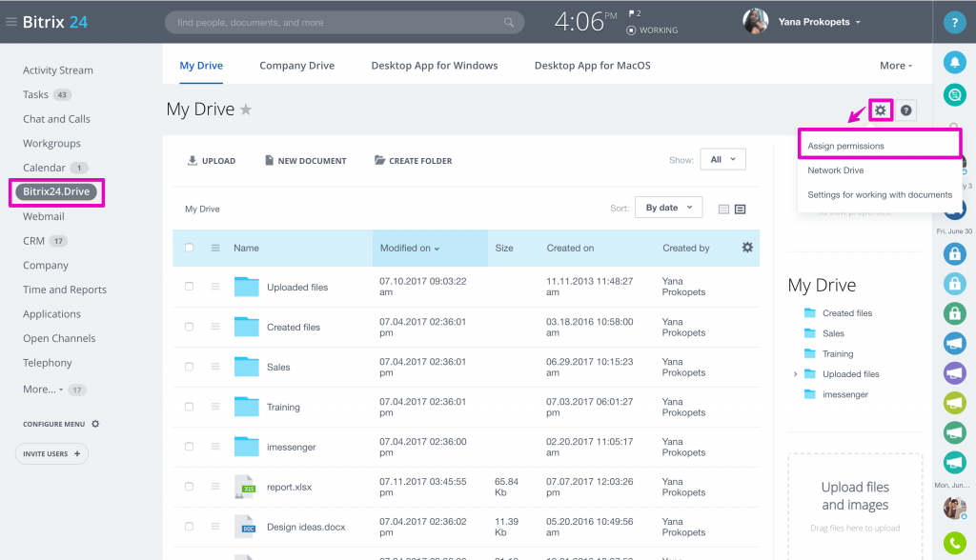Open the purple megaphone channel icon

(x=954, y=372)
